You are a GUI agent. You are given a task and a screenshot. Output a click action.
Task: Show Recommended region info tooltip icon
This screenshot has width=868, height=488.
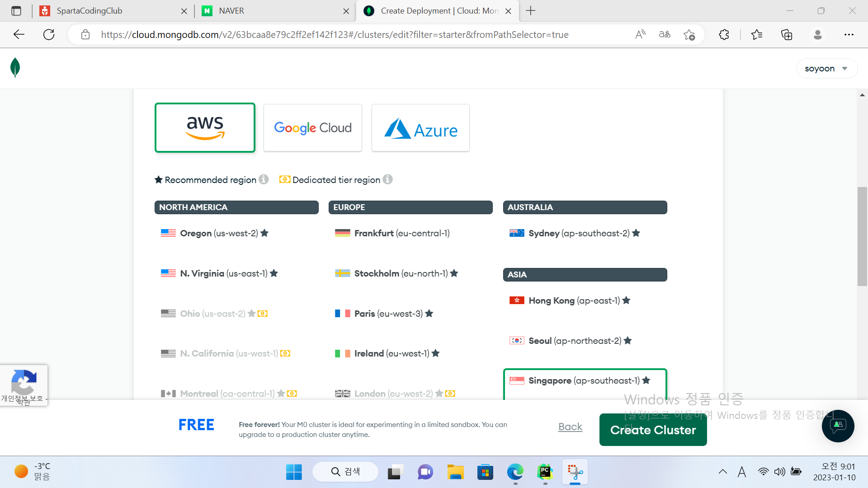coord(264,179)
